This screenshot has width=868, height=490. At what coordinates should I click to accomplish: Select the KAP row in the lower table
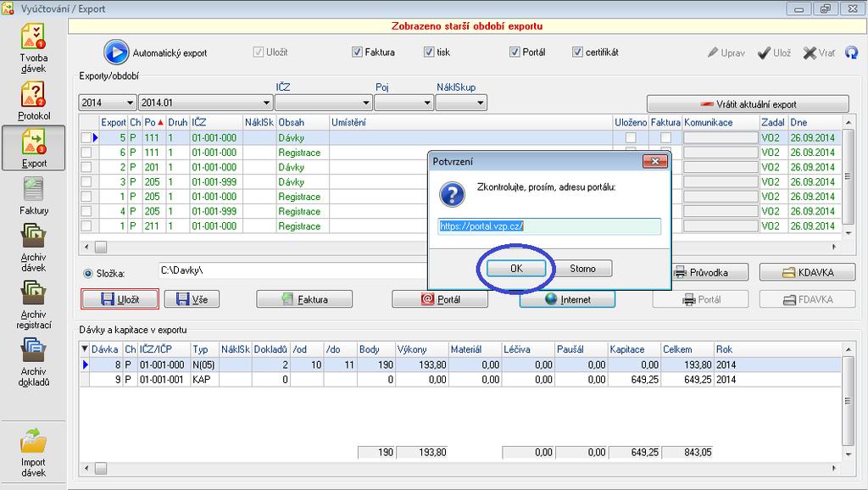click(x=459, y=379)
